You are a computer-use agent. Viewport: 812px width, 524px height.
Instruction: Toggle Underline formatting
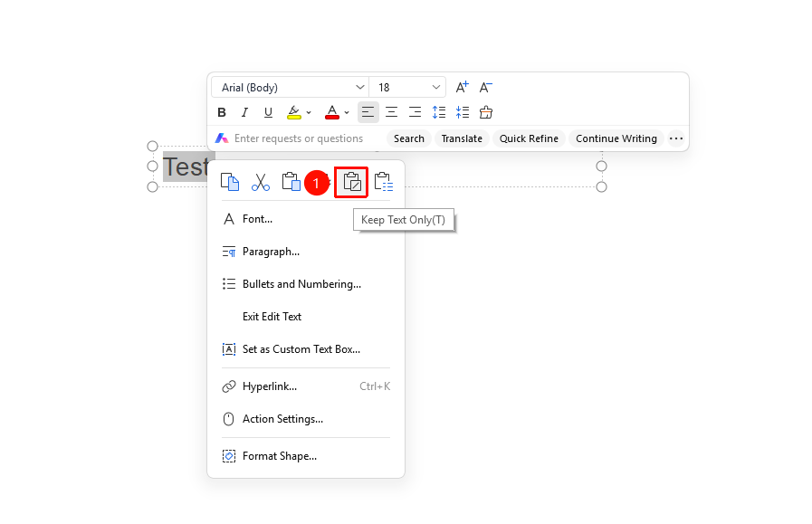(268, 112)
